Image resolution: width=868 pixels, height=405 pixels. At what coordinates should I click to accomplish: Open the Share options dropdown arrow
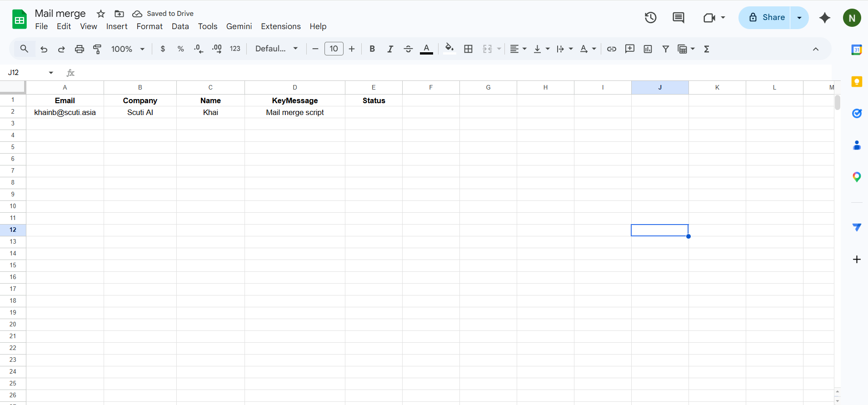(799, 18)
